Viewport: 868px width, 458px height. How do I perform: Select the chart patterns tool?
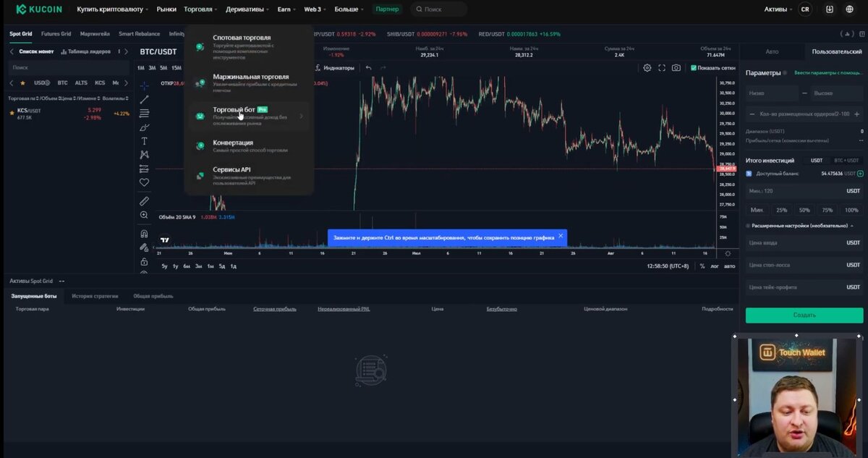pyautogui.click(x=144, y=155)
